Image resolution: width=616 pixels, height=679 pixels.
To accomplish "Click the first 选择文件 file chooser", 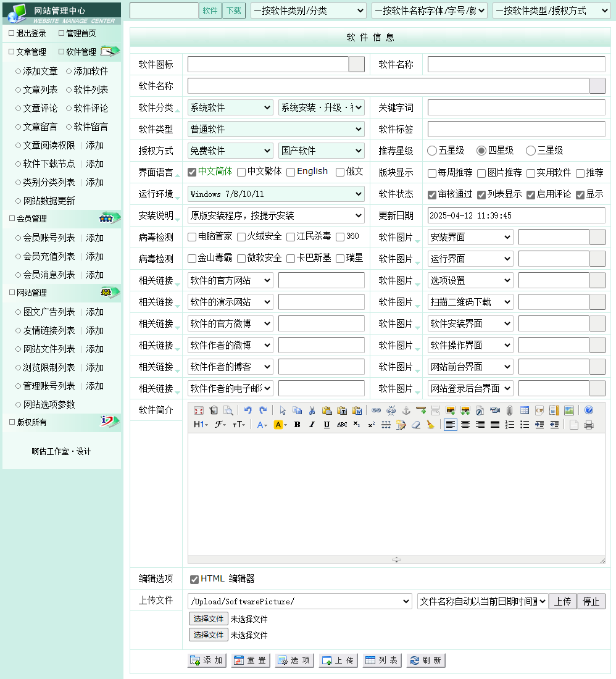I will pyautogui.click(x=208, y=619).
